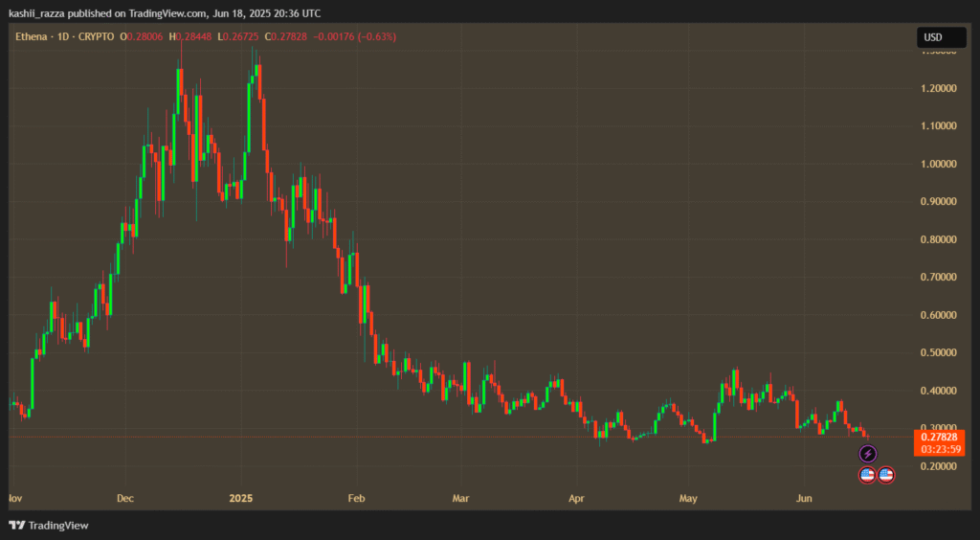This screenshot has width=980, height=540.
Task: Click the 0.30000 price axis label
Action: 940,427
